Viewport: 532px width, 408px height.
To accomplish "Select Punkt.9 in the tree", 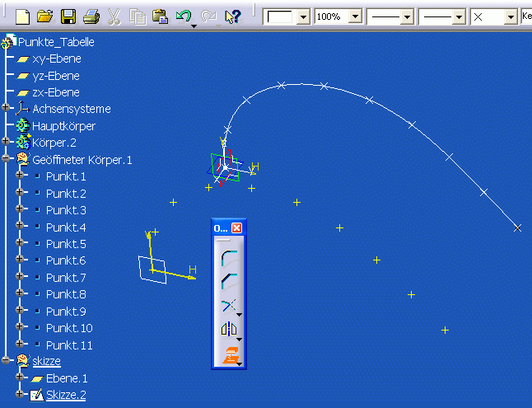I will click(66, 312).
